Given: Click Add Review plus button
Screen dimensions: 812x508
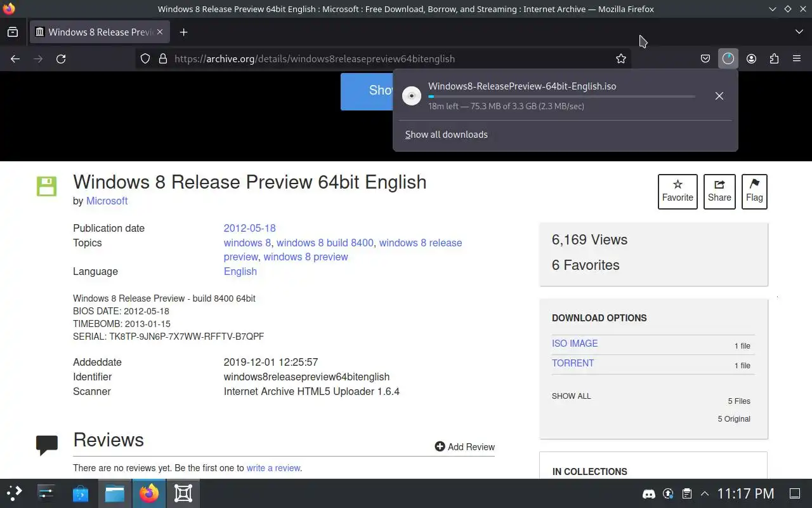Looking at the screenshot, I should (x=464, y=447).
